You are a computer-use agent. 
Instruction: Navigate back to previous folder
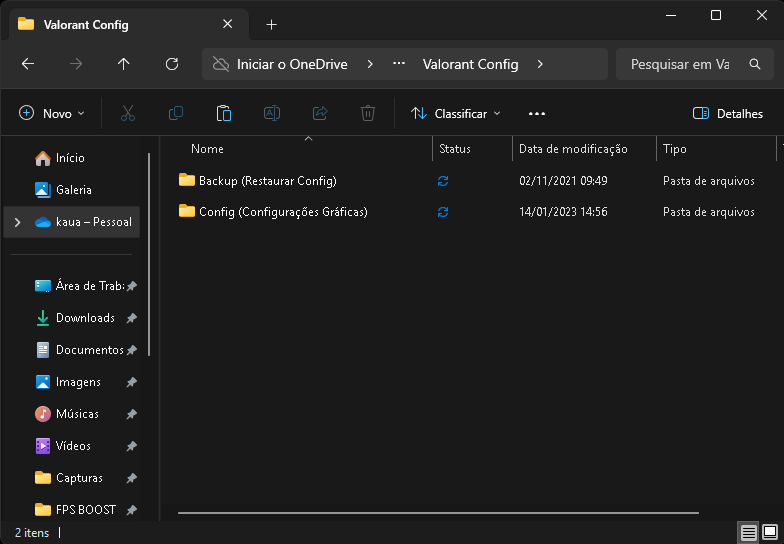click(28, 64)
